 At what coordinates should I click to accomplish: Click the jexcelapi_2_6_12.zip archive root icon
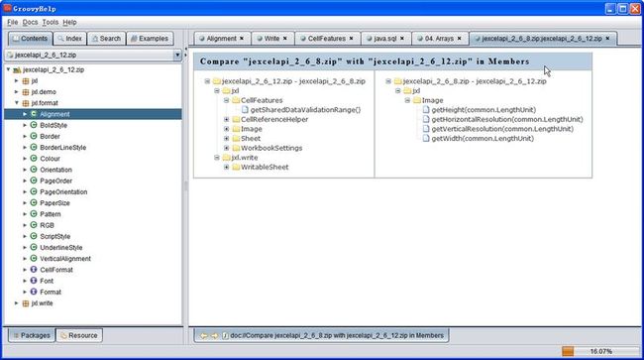click(17, 69)
